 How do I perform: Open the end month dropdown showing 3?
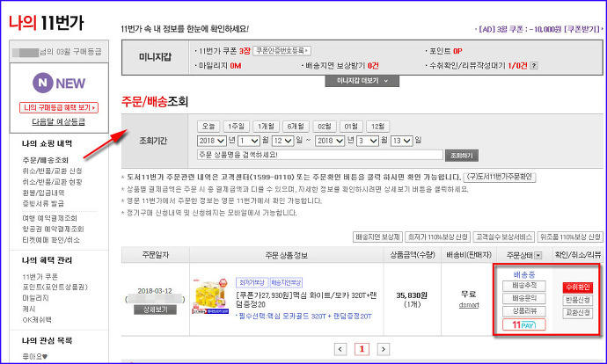point(368,141)
